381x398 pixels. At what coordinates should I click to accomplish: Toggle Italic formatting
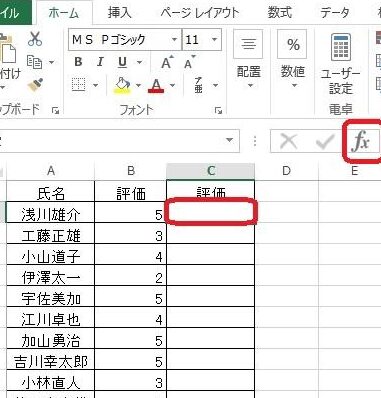(100, 62)
